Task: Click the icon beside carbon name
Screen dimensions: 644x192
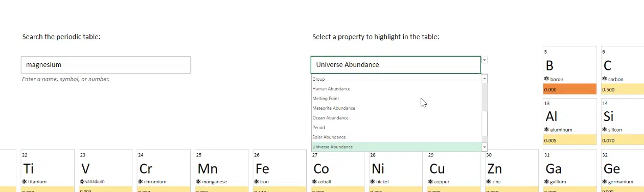Action: [605, 79]
